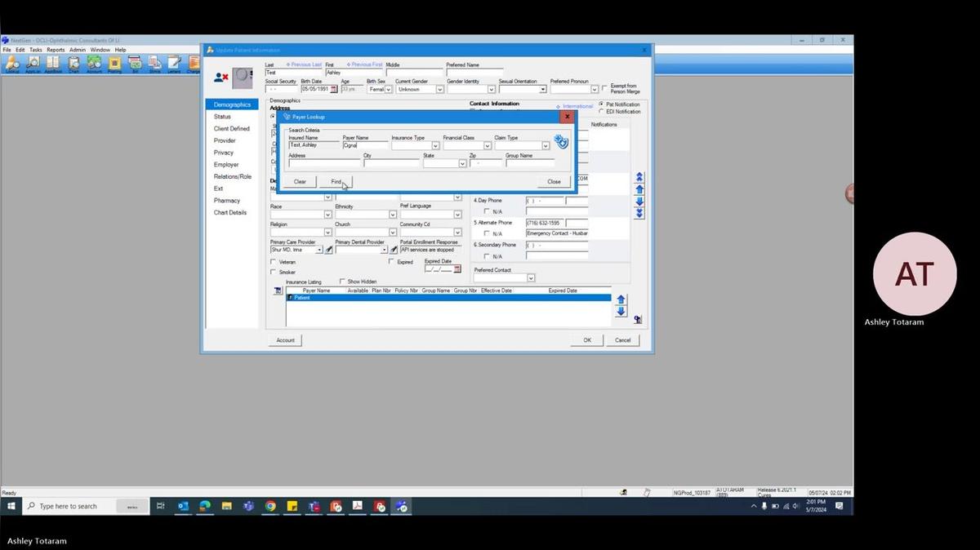Select Pharmacy in the left sidebar
980x550 pixels.
pos(226,200)
